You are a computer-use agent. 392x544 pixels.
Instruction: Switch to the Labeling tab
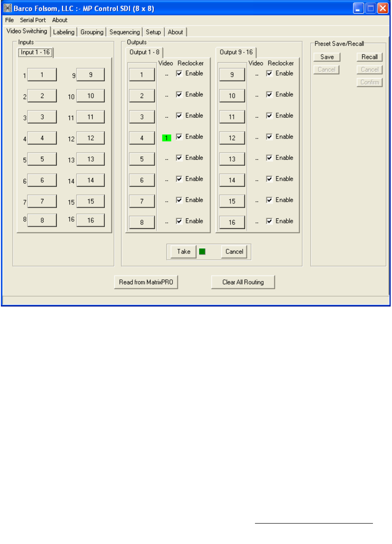(x=64, y=32)
